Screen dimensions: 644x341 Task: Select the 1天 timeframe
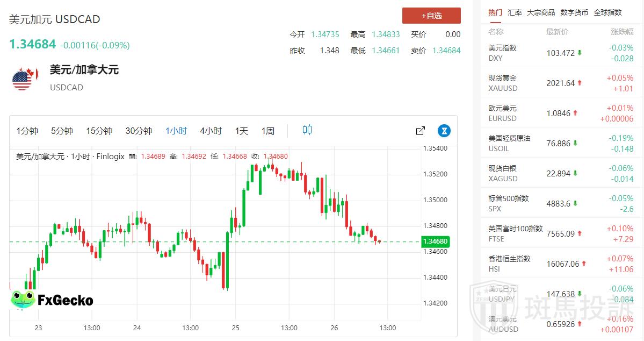242,131
